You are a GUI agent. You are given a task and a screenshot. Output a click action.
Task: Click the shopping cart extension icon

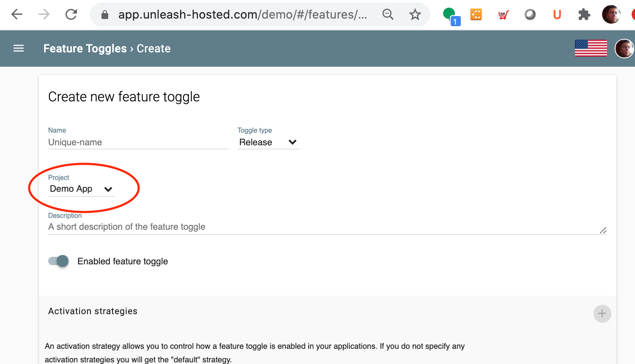(x=503, y=15)
